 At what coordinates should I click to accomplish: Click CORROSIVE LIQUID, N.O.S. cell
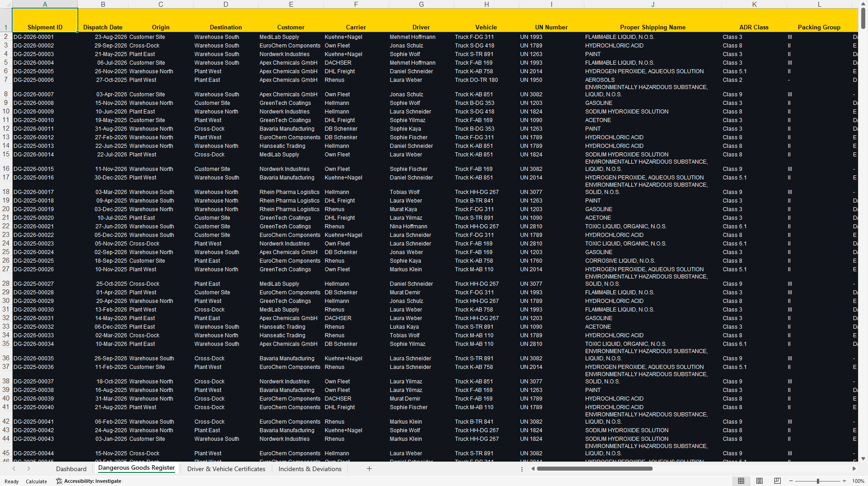[x=653, y=260]
